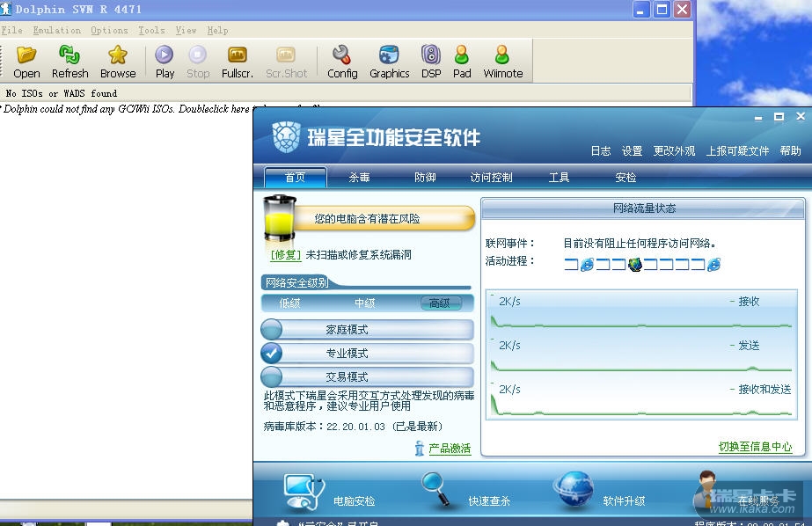Click 更改外观 in Rising header
812x526 pixels.
[x=674, y=150]
